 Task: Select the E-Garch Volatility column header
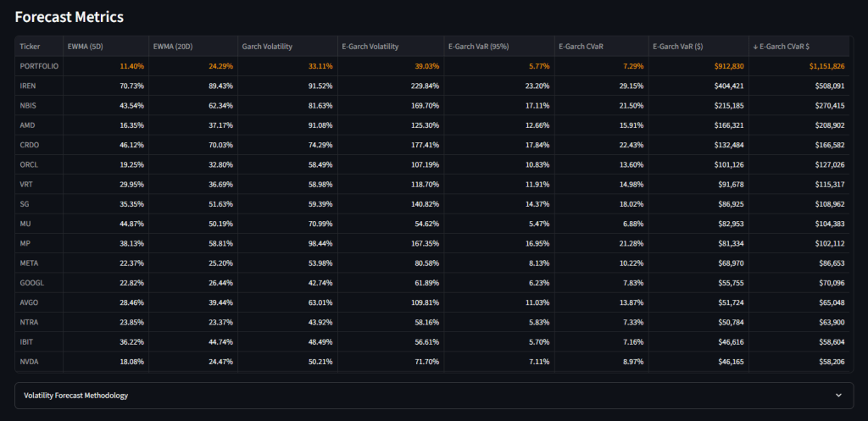[370, 46]
